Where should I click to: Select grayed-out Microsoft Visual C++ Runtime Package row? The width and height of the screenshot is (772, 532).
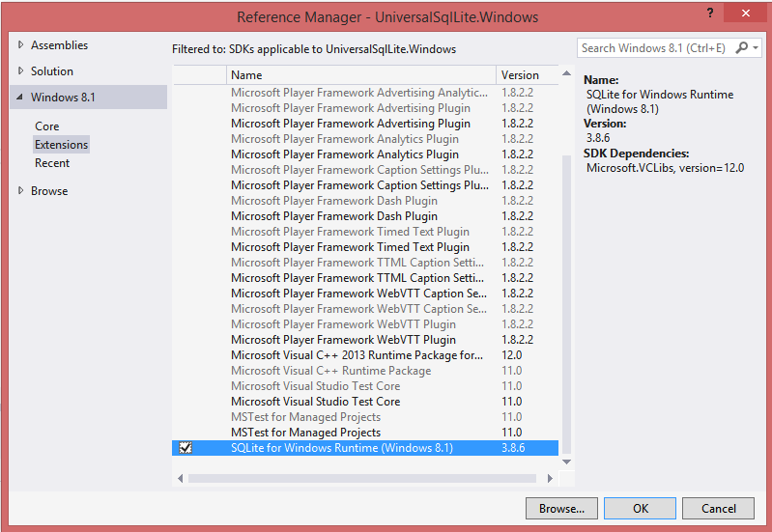click(365, 371)
